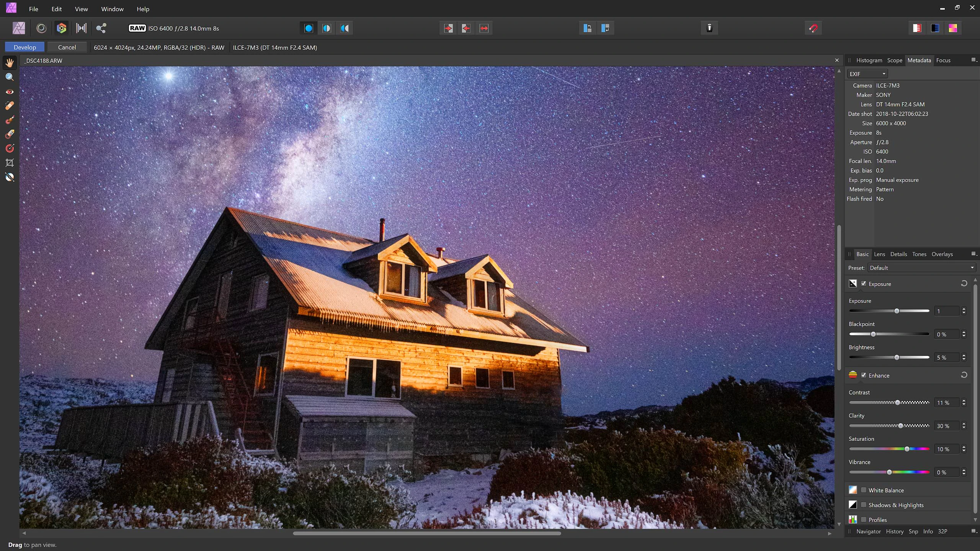Open the EXIF metadata dropdown
The width and height of the screenshot is (980, 551).
867,73
